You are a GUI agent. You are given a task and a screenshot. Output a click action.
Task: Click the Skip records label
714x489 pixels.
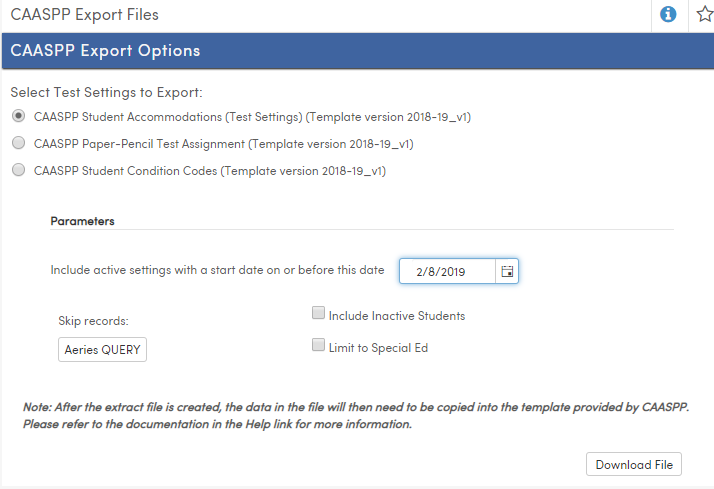click(93, 321)
